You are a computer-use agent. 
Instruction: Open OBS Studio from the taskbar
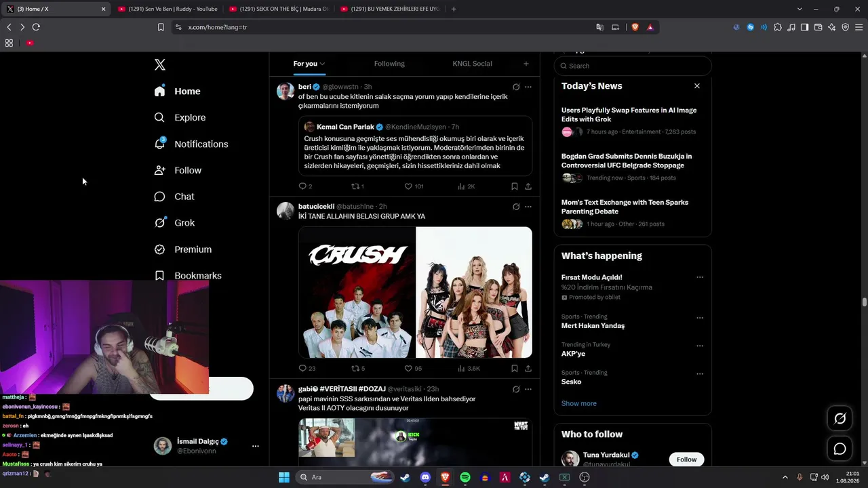coord(585,477)
